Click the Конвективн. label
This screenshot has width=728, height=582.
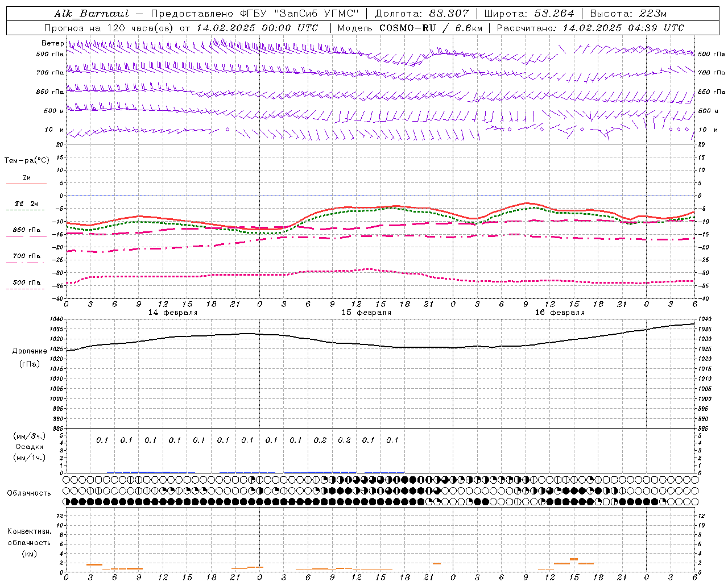[x=29, y=531]
